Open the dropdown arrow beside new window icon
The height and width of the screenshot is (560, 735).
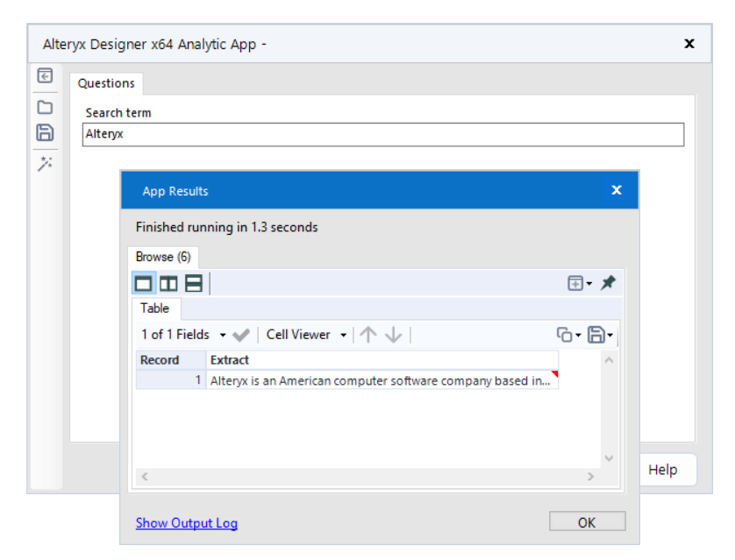pos(589,284)
